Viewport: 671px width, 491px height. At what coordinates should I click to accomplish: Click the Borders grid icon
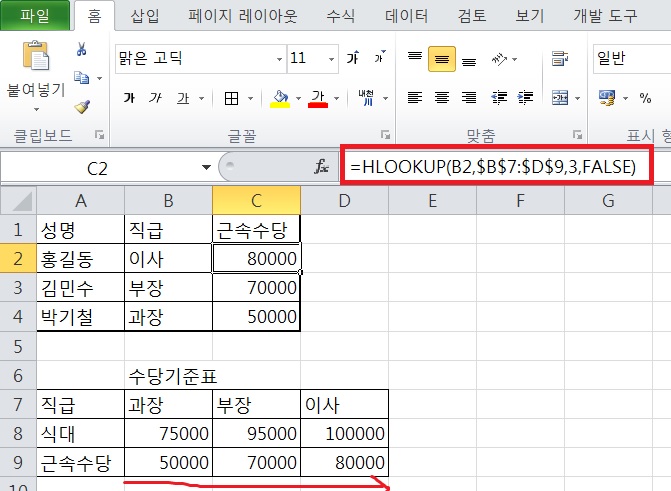pos(232,98)
